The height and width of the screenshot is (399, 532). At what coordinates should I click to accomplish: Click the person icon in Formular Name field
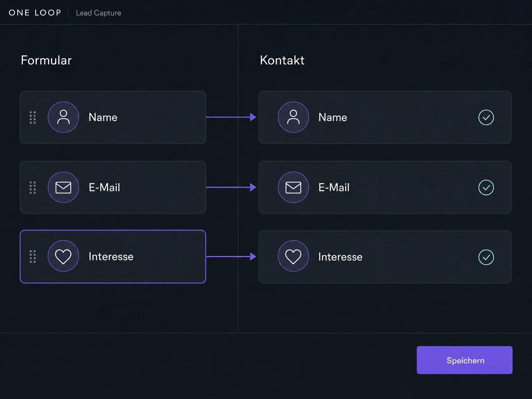(63, 117)
